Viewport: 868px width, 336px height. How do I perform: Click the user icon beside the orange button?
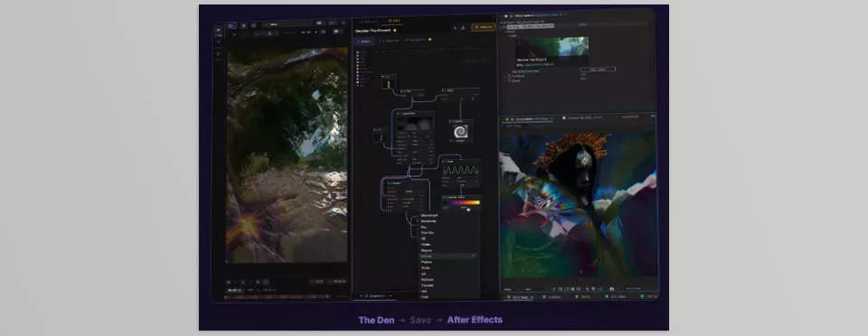pyautogui.click(x=463, y=28)
